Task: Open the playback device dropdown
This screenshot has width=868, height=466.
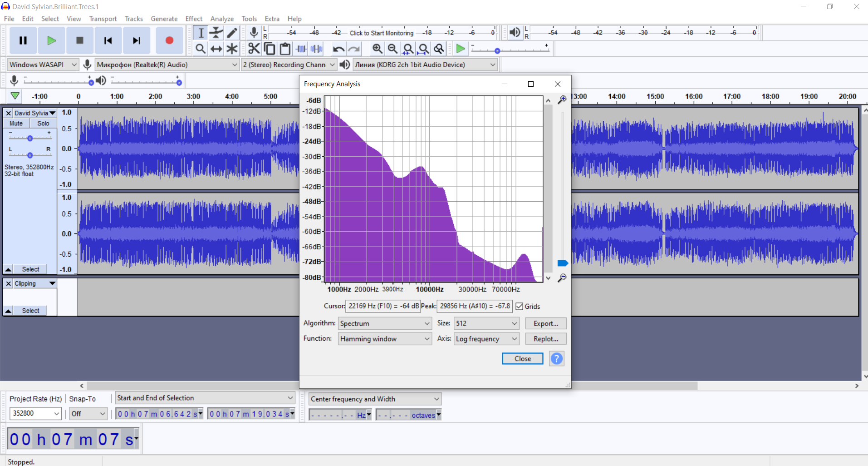Action: [425, 64]
